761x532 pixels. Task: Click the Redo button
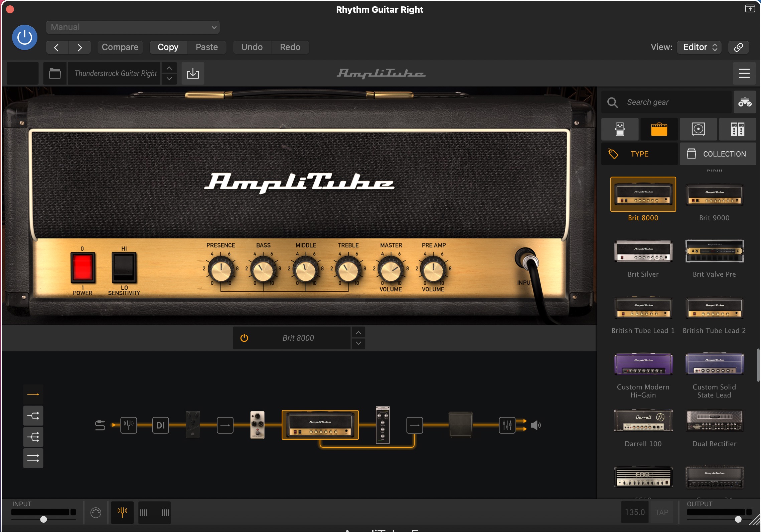(x=290, y=47)
